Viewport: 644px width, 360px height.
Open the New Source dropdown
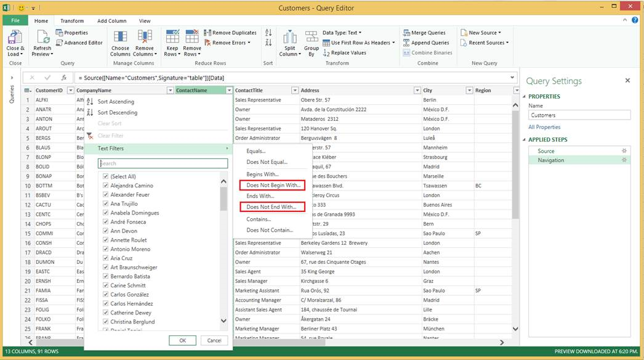coord(483,32)
